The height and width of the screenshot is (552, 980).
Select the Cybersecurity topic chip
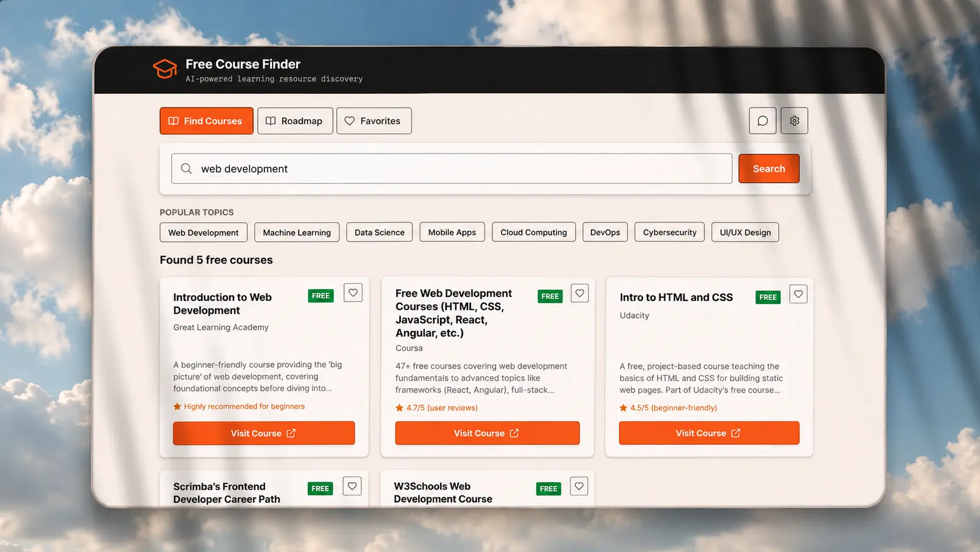pos(670,232)
